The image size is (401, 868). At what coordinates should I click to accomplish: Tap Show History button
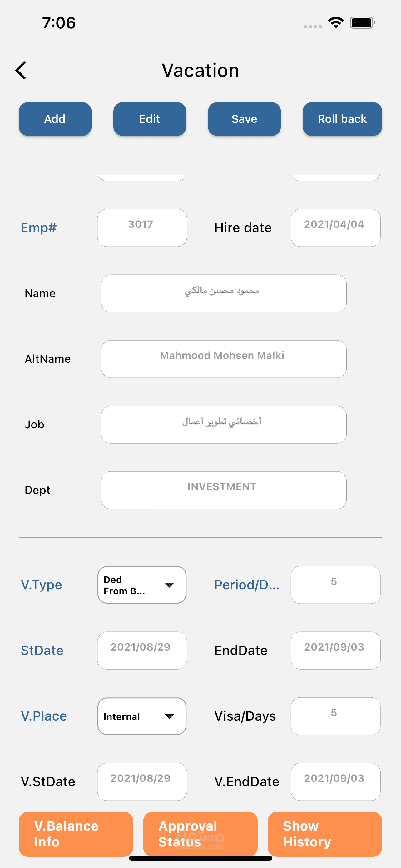[324, 834]
